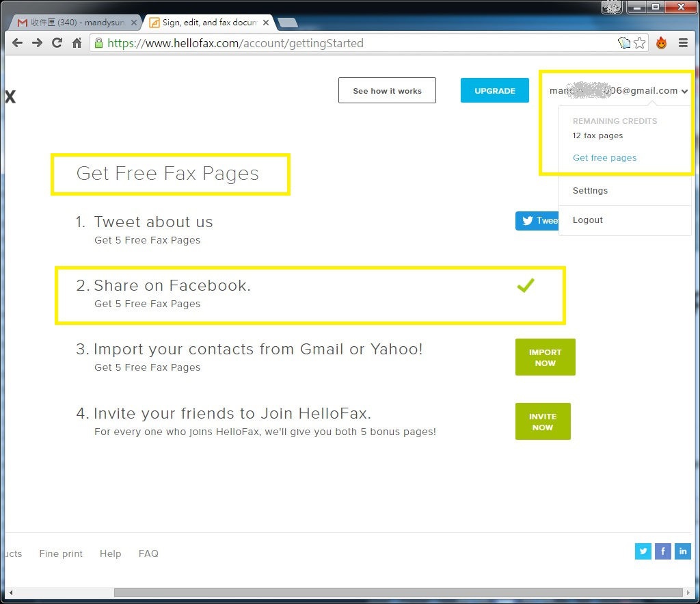
Task: Click the 12 fax pages credit text
Action: (597, 135)
